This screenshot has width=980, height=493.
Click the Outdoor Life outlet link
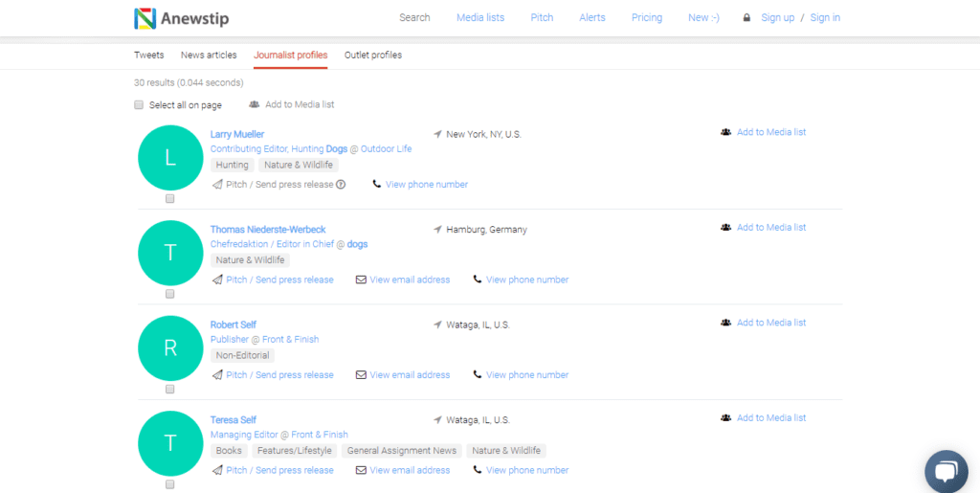pyautogui.click(x=387, y=148)
